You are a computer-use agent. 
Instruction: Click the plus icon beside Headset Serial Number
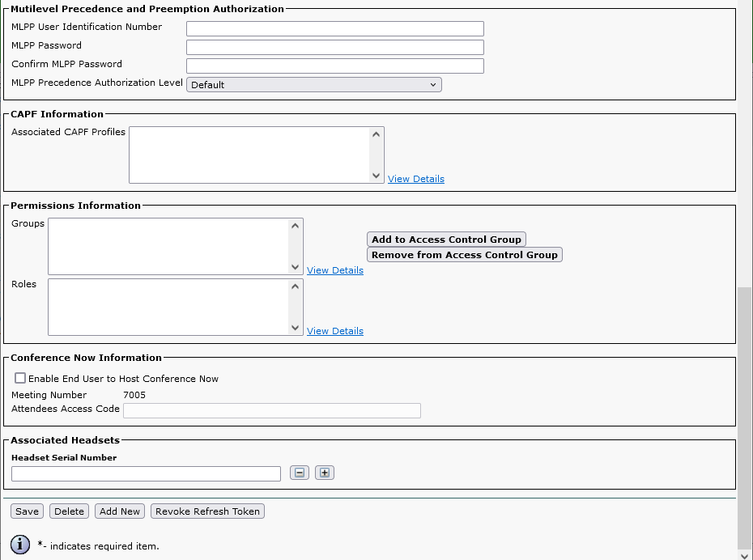pyautogui.click(x=325, y=473)
